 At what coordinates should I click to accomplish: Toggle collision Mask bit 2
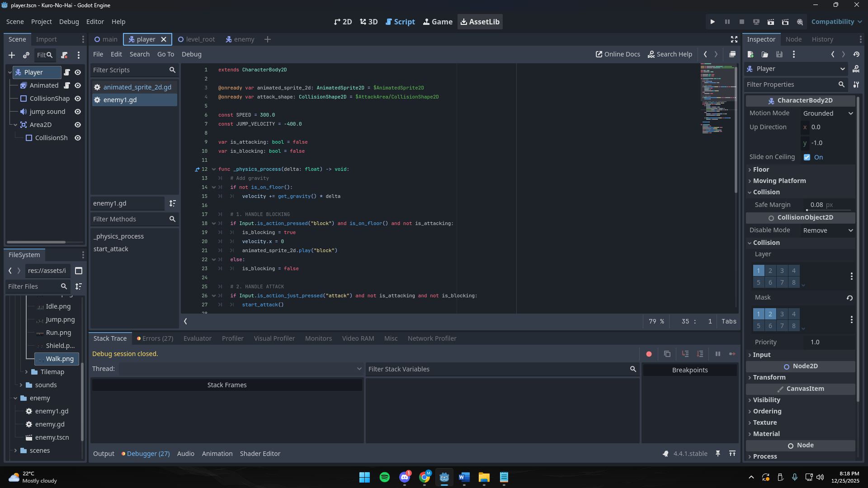(770, 314)
